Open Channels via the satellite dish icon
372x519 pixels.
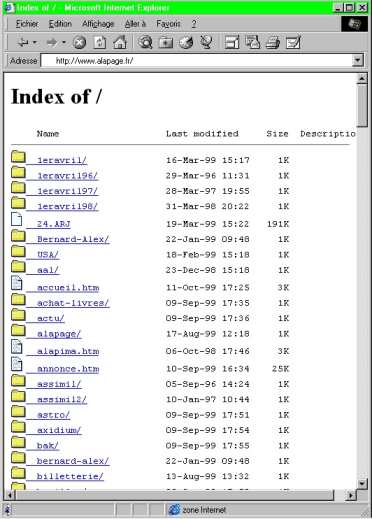(x=206, y=43)
